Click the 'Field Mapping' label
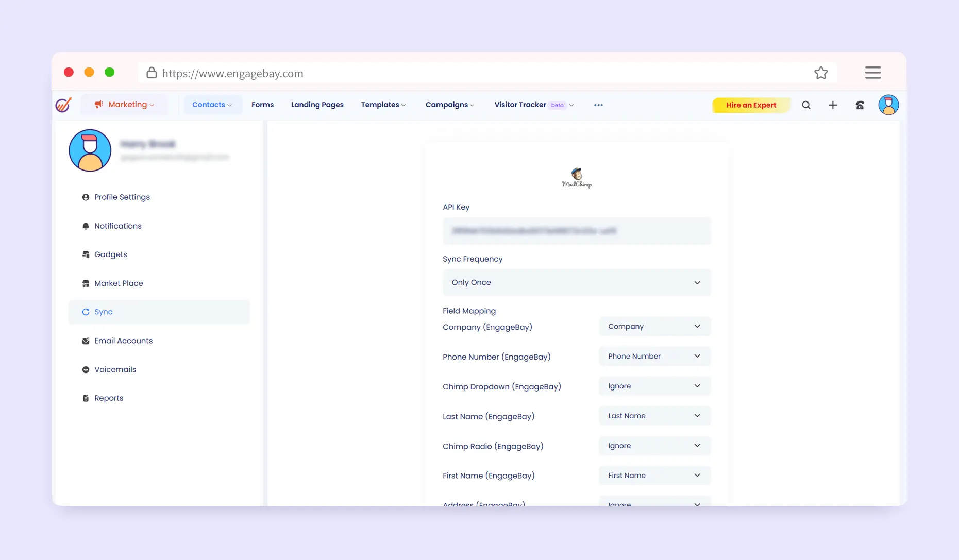 pyautogui.click(x=469, y=311)
